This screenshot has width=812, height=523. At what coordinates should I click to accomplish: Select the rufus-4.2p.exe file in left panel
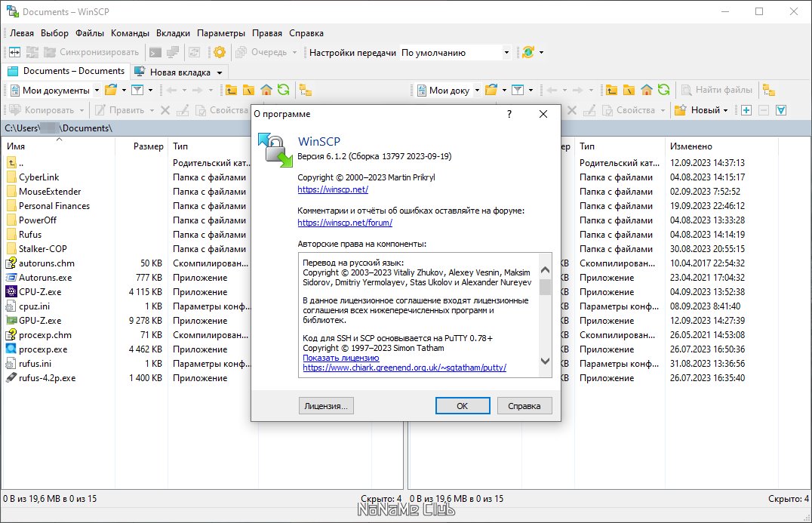tap(47, 378)
